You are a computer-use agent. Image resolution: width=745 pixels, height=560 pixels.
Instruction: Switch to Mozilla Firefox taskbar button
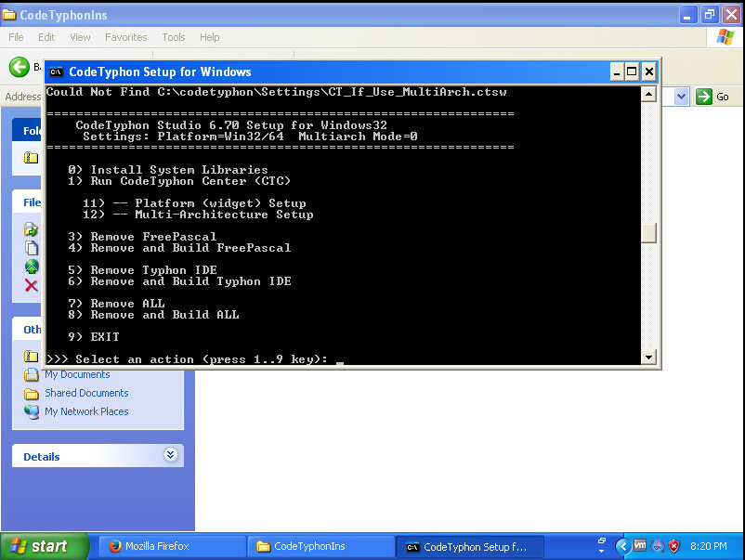click(x=173, y=547)
